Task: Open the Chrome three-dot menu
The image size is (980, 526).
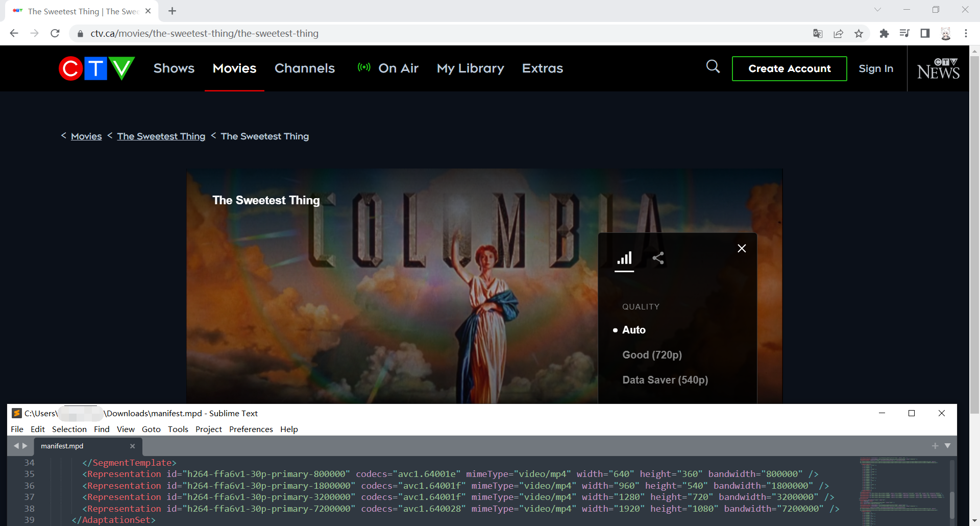Action: pos(966,33)
